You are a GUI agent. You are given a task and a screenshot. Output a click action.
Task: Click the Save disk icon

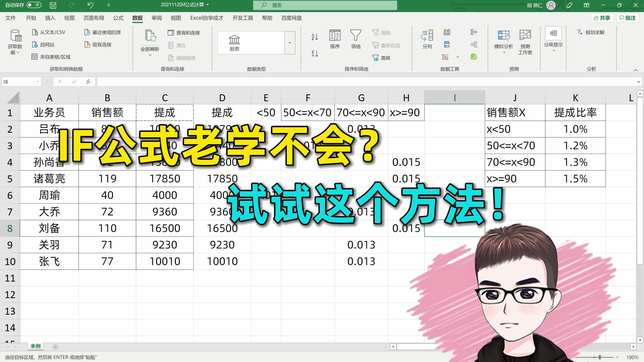[x=53, y=5]
